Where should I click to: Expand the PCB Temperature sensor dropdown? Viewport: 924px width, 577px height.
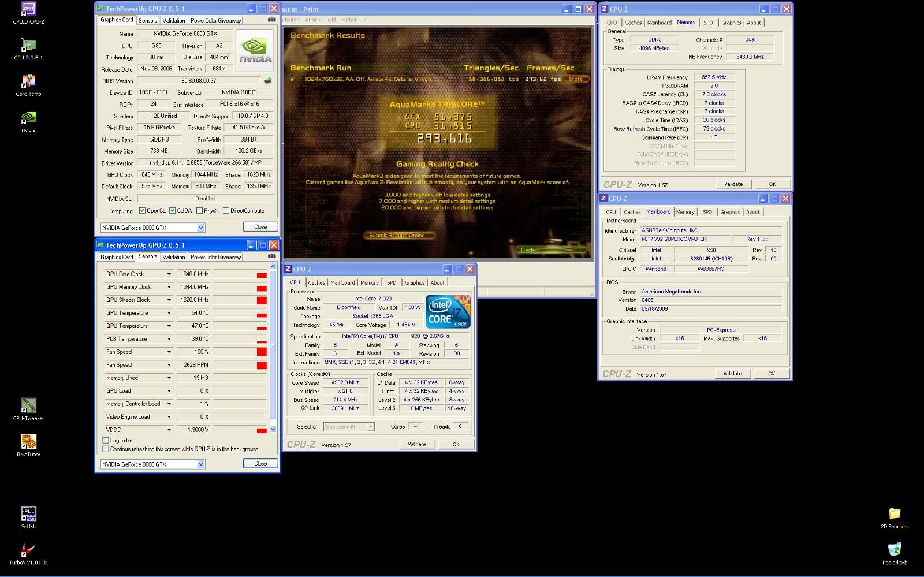click(169, 339)
